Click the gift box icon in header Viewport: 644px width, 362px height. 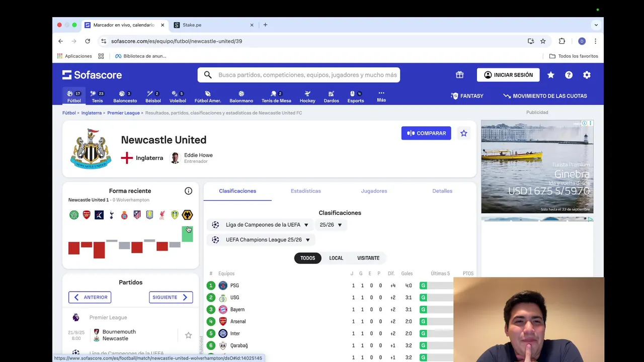click(x=459, y=75)
